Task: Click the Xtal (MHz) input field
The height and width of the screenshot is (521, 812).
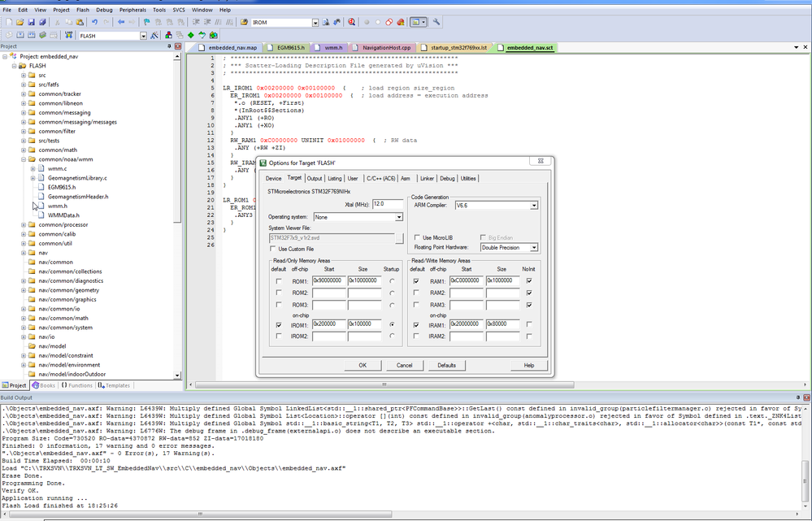Action: pos(388,204)
